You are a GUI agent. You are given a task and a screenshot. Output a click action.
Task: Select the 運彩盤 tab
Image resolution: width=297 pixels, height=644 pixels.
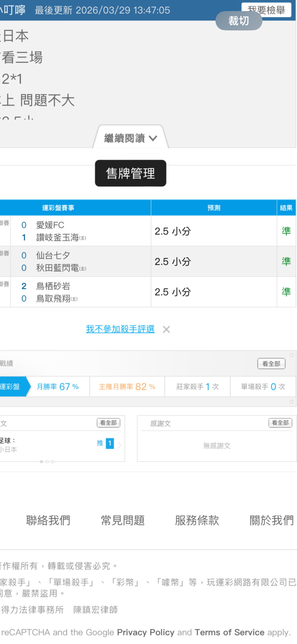point(11,387)
